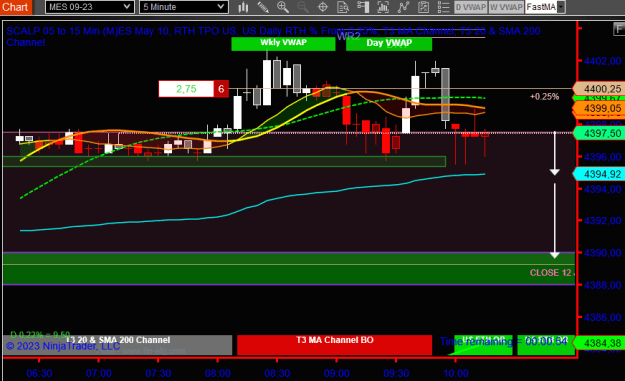Open the indicators icon

tap(403, 7)
